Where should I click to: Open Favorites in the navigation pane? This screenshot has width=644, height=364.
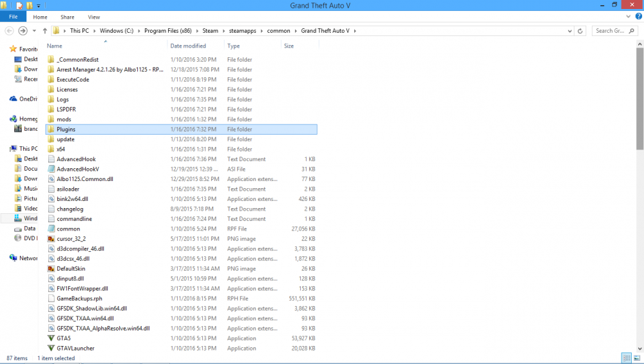[x=23, y=49]
